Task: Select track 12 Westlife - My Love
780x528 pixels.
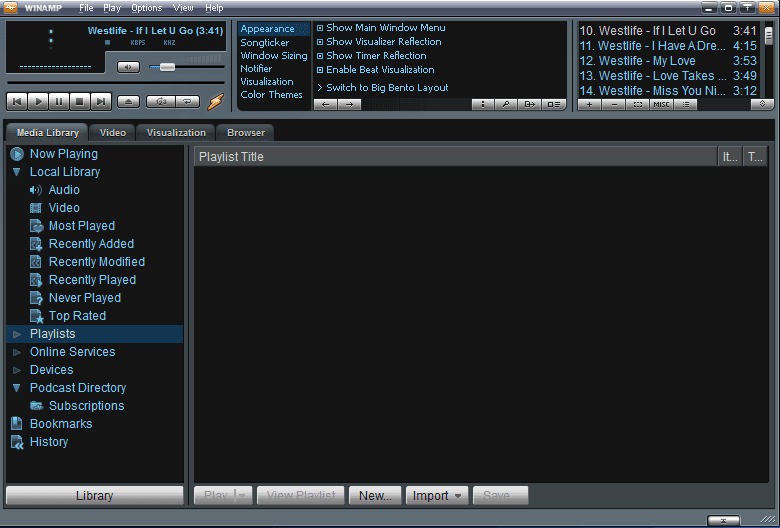Action: click(668, 61)
